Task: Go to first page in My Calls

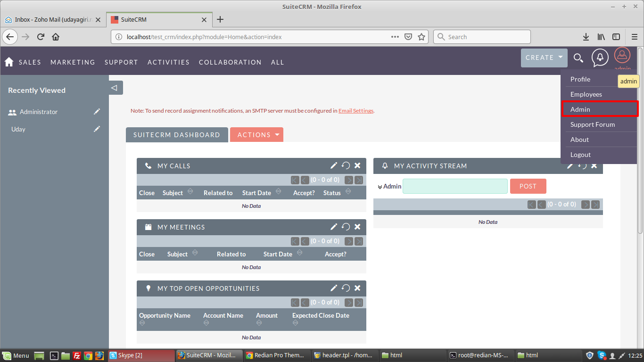Action: click(295, 180)
